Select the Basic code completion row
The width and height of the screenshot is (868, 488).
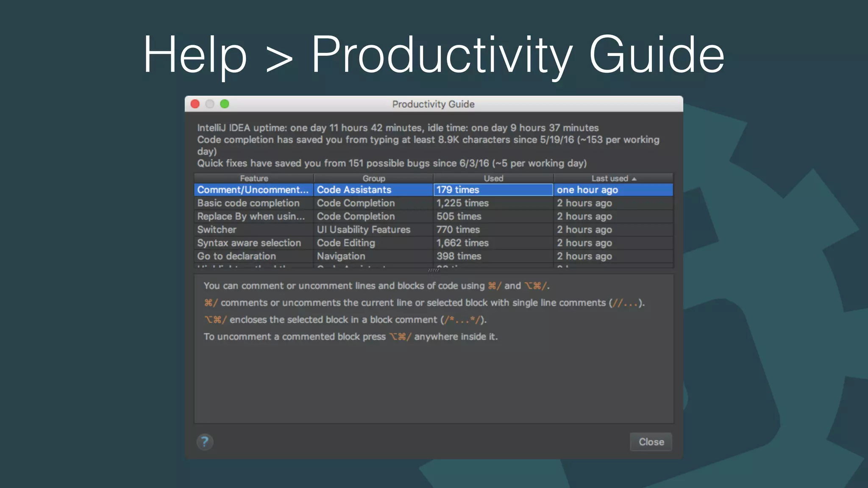coord(434,203)
